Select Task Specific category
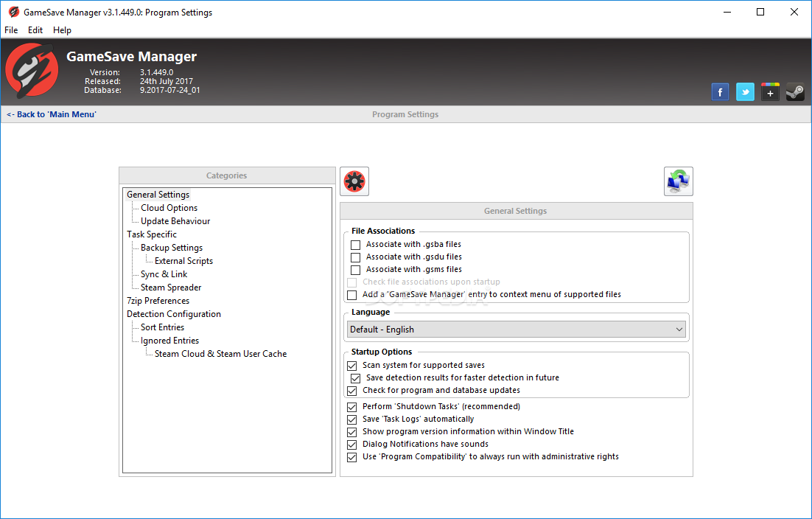This screenshot has height=519, width=812. tap(152, 234)
